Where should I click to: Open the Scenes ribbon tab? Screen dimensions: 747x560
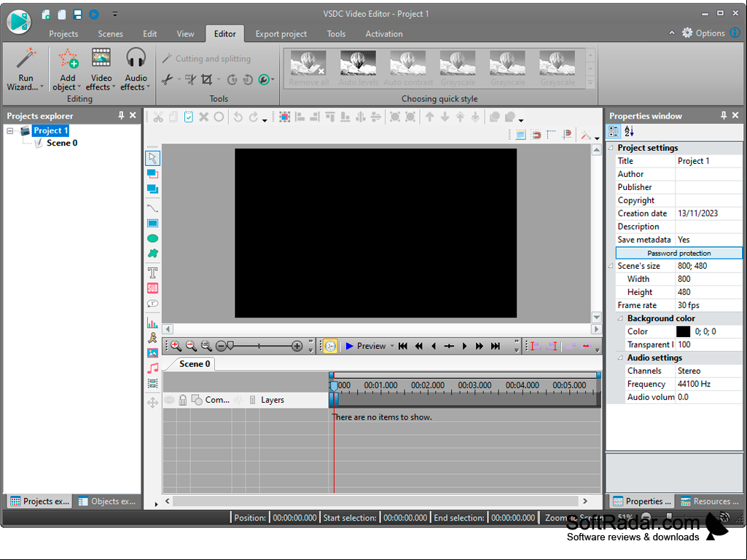pos(111,33)
